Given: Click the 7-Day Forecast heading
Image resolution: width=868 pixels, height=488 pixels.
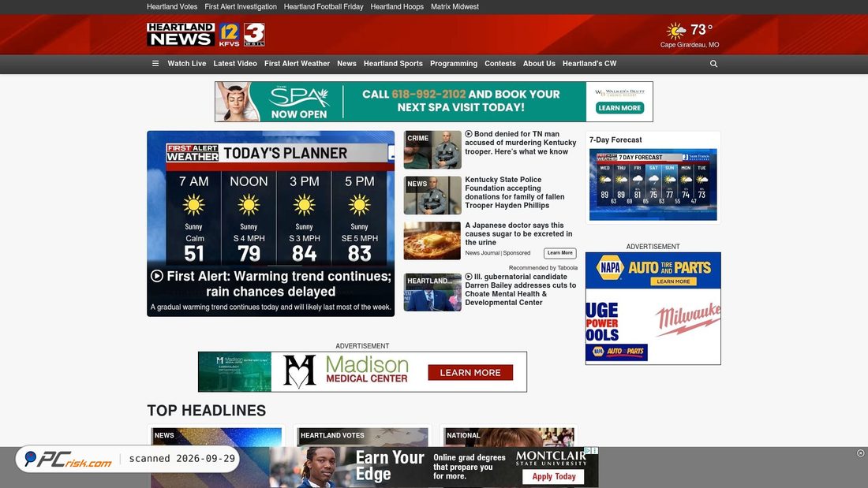Looking at the screenshot, I should click(x=615, y=140).
